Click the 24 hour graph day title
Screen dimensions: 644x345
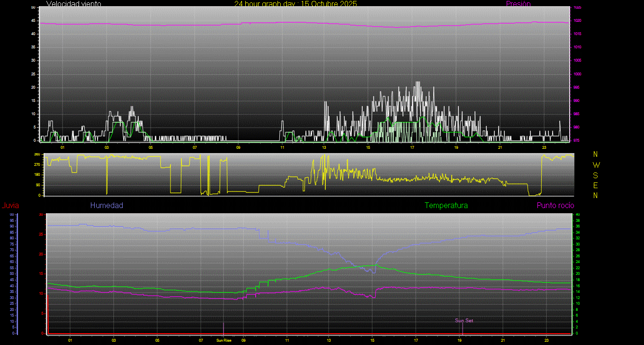tap(296, 4)
